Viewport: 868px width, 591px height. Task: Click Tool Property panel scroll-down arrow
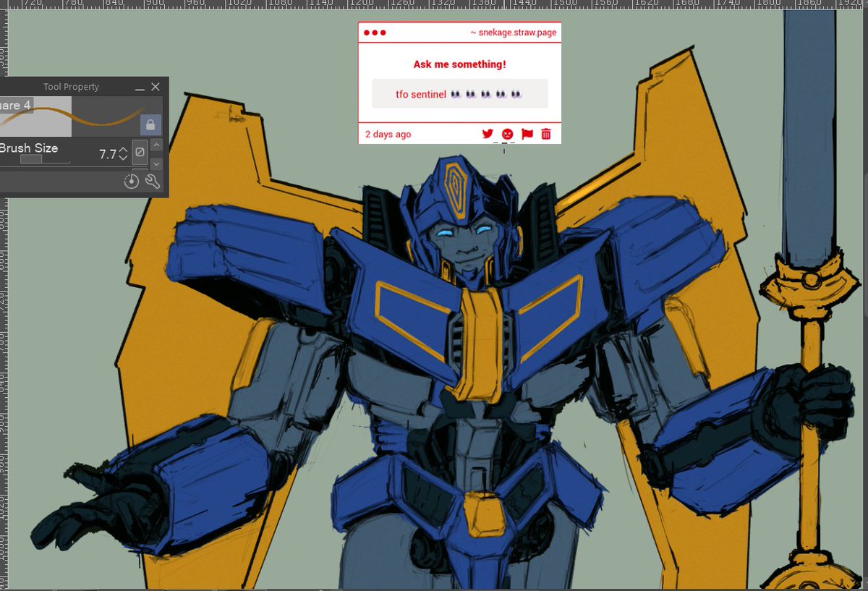157,163
